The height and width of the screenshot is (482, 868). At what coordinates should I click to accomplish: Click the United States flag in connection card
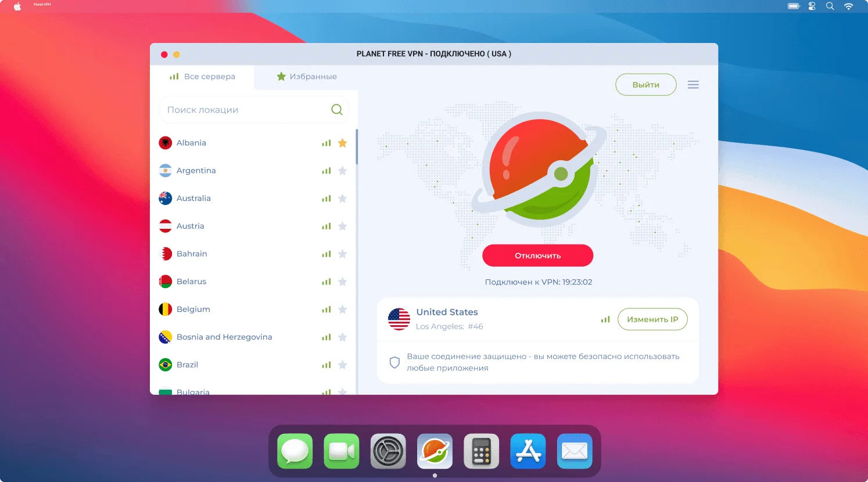click(399, 319)
